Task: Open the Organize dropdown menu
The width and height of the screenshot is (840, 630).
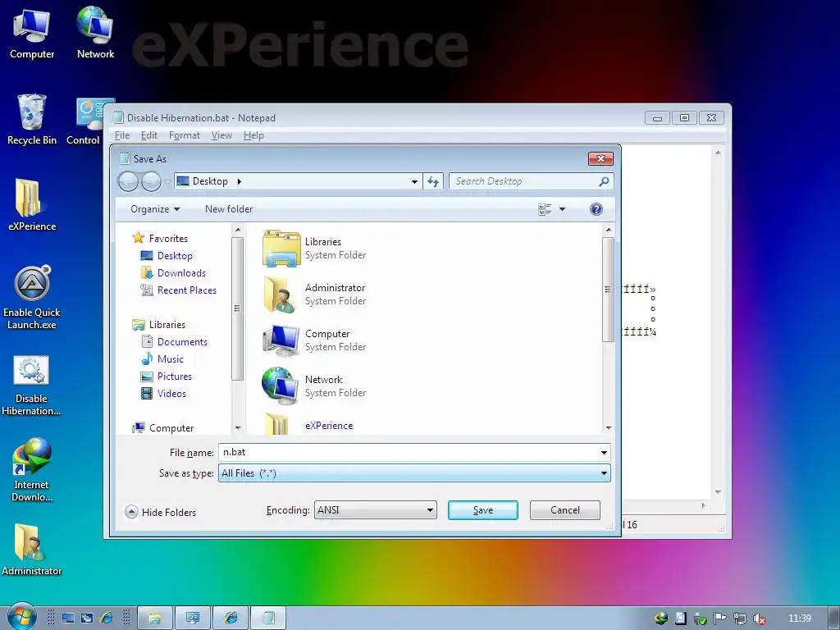Action: (x=155, y=209)
